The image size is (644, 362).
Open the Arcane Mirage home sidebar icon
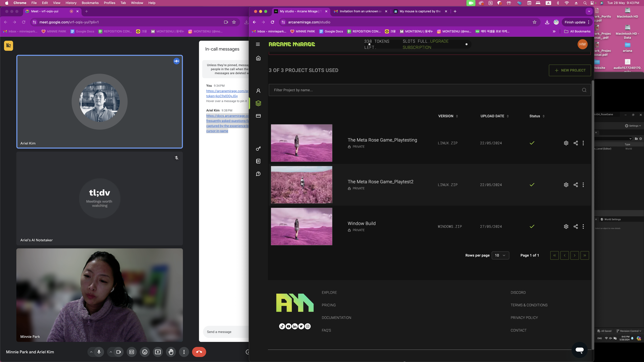[x=258, y=58]
